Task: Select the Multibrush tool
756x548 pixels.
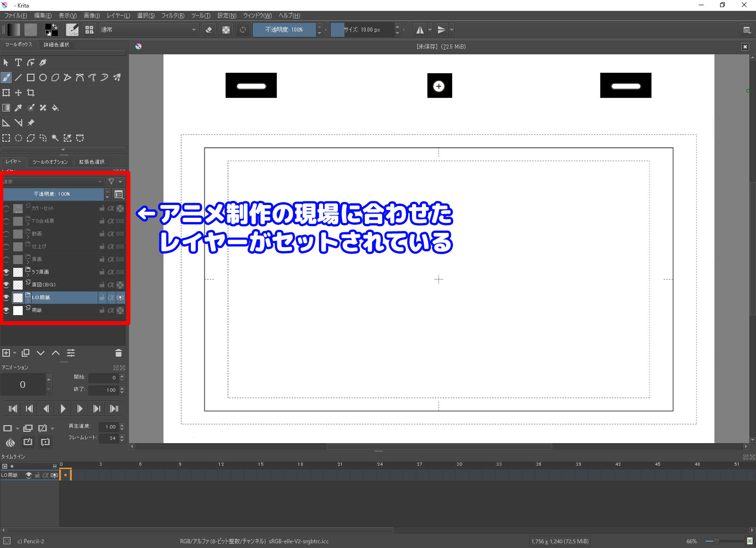Action: click(117, 77)
